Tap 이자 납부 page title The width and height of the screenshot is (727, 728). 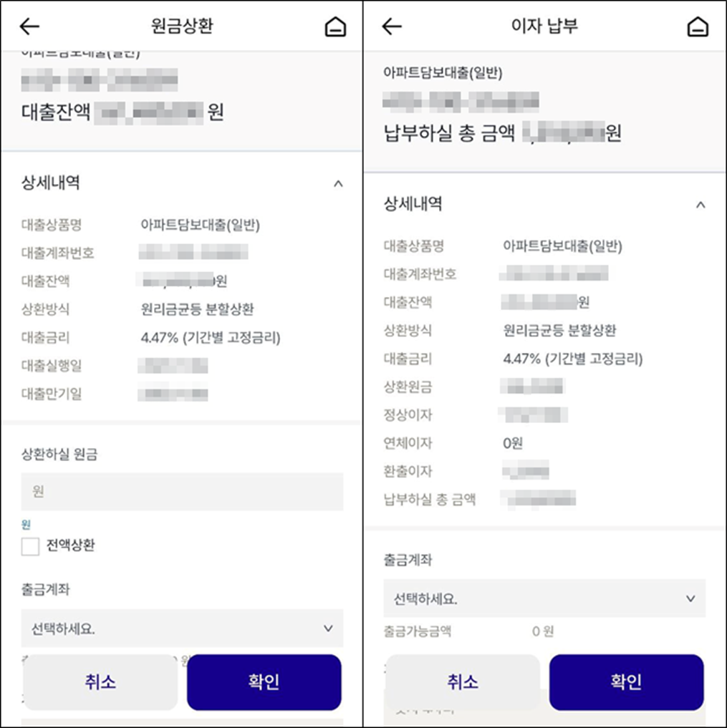point(544,26)
